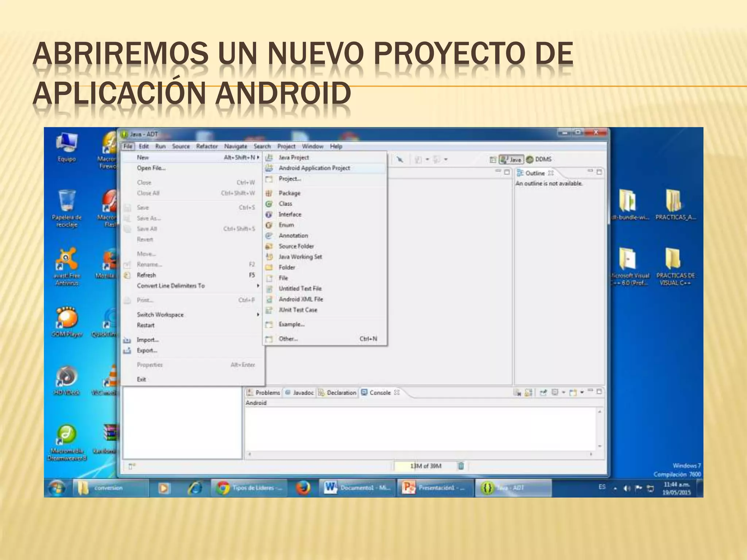Select the Outline view tab
This screenshot has width=747, height=560.
(x=535, y=173)
